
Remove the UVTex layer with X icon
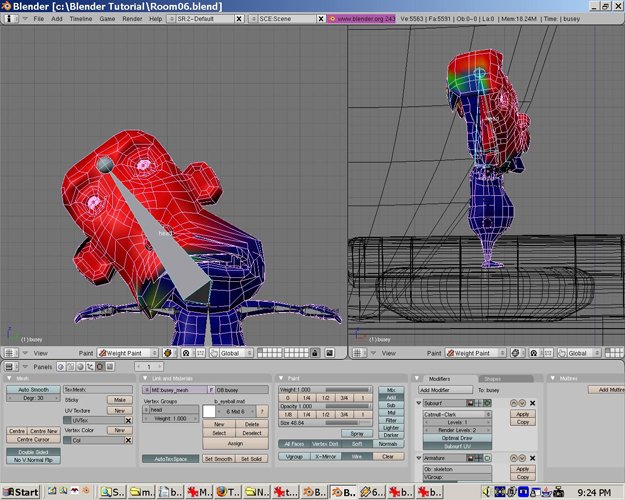tap(129, 421)
